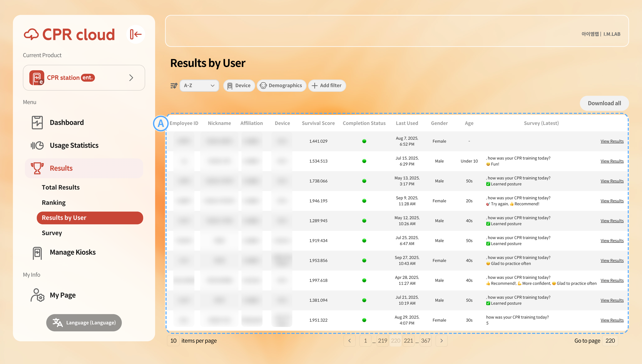
Task: Open the items per page selector
Action: click(173, 341)
